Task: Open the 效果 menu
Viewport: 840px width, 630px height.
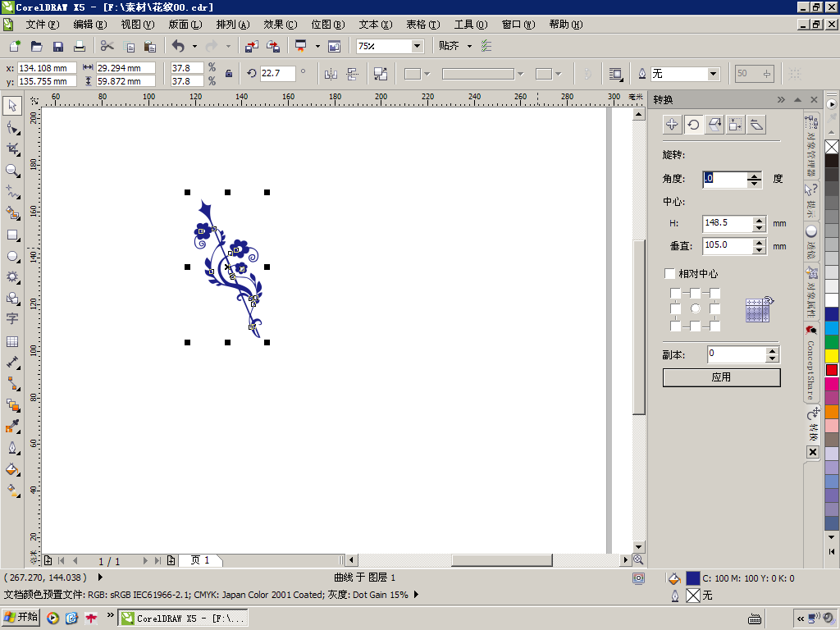Action: 281,25
